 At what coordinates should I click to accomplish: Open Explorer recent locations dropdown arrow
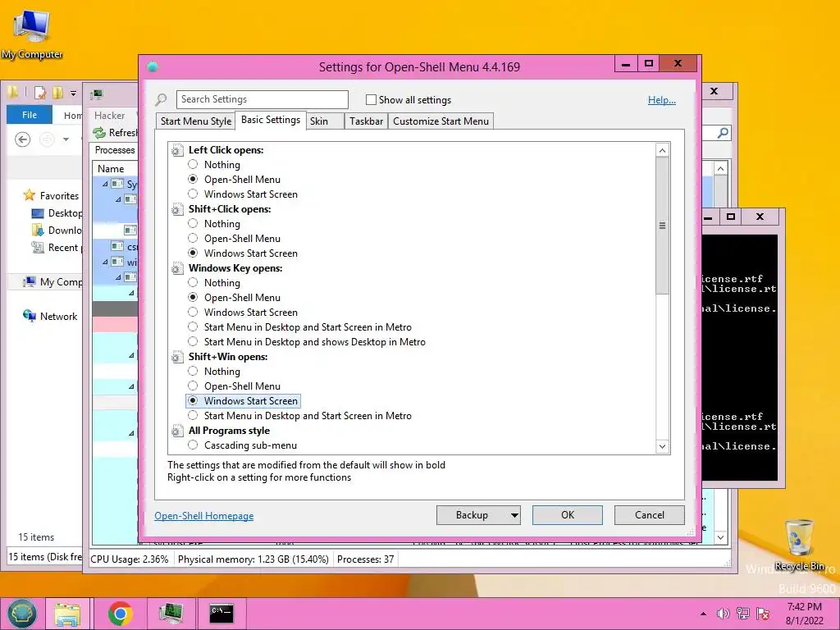pyautogui.click(x=66, y=139)
